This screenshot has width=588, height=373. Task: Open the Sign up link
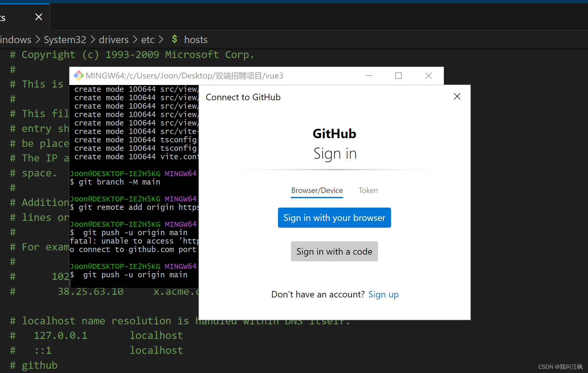(383, 294)
